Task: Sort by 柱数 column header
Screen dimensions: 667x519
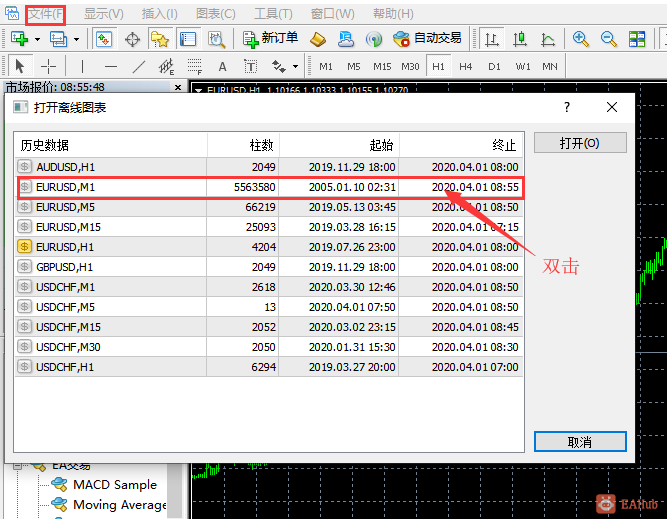Action: (243, 145)
